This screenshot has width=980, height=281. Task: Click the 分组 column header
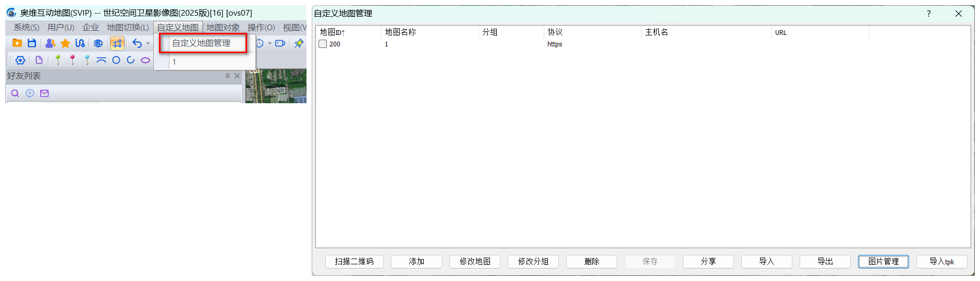coord(511,32)
